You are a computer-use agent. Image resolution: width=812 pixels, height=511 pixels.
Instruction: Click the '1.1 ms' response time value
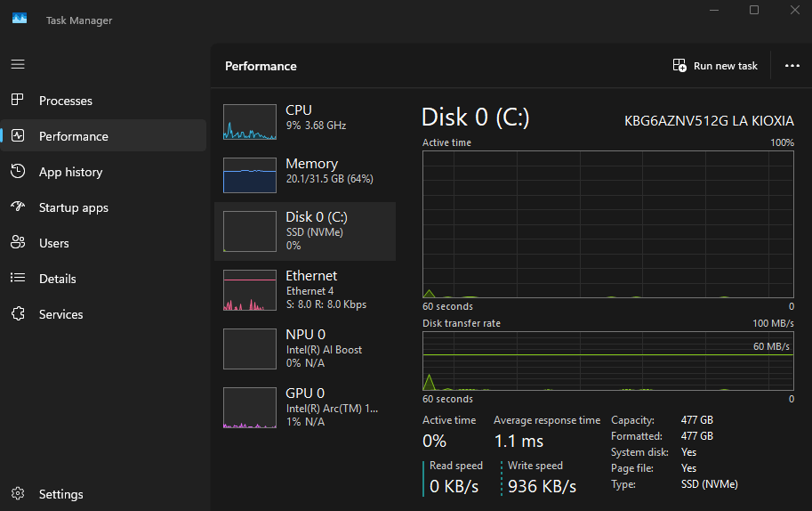pos(519,441)
